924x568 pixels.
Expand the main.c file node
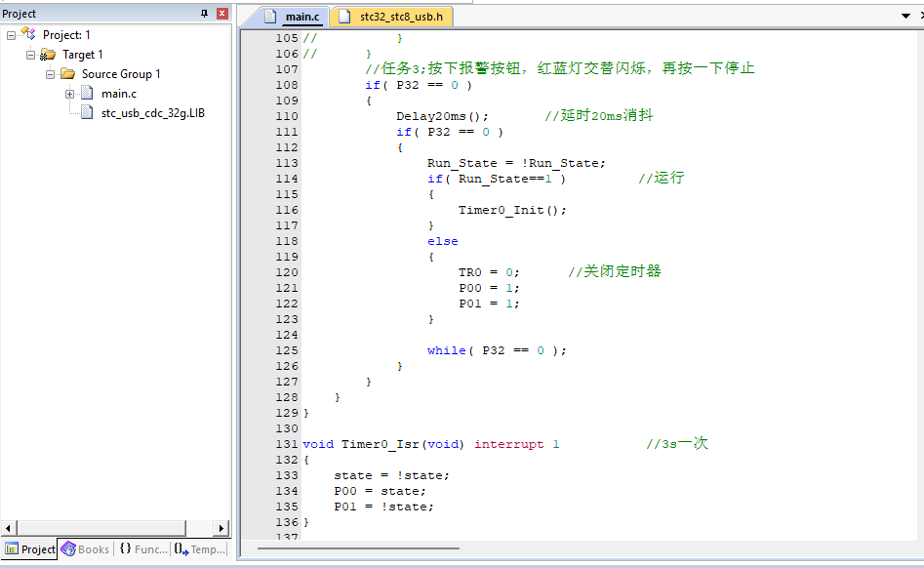(x=69, y=94)
